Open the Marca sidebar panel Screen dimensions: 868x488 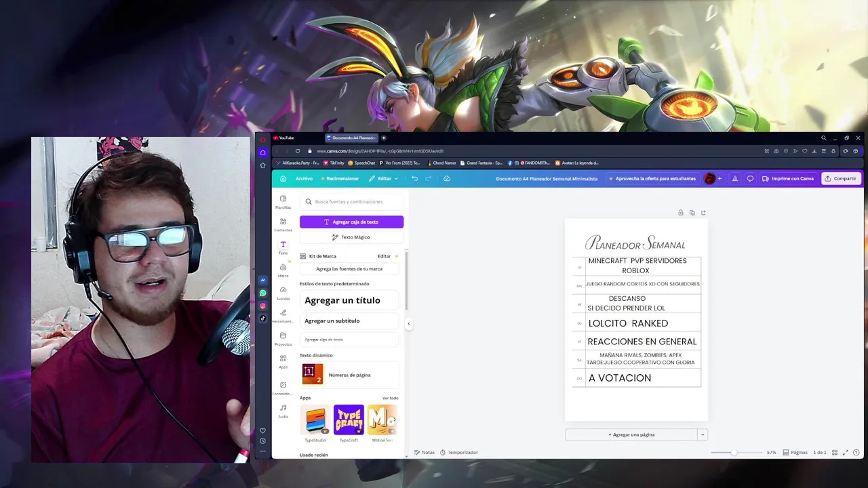(283, 270)
